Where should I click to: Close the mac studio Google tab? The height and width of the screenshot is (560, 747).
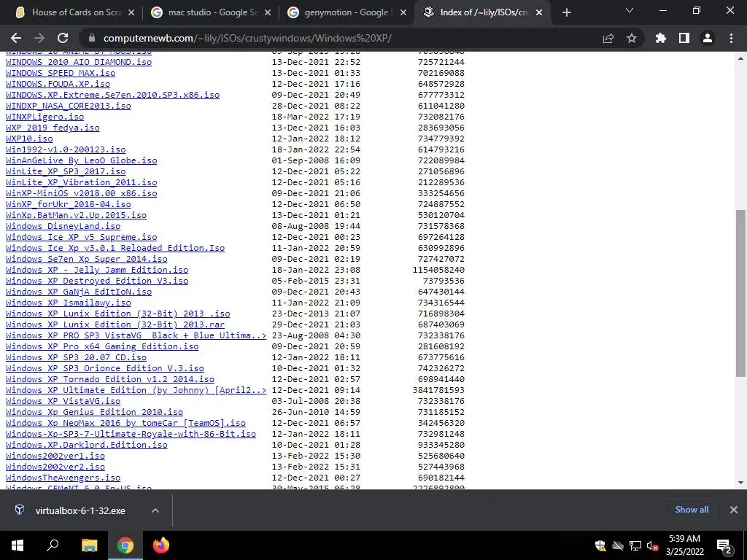(268, 12)
